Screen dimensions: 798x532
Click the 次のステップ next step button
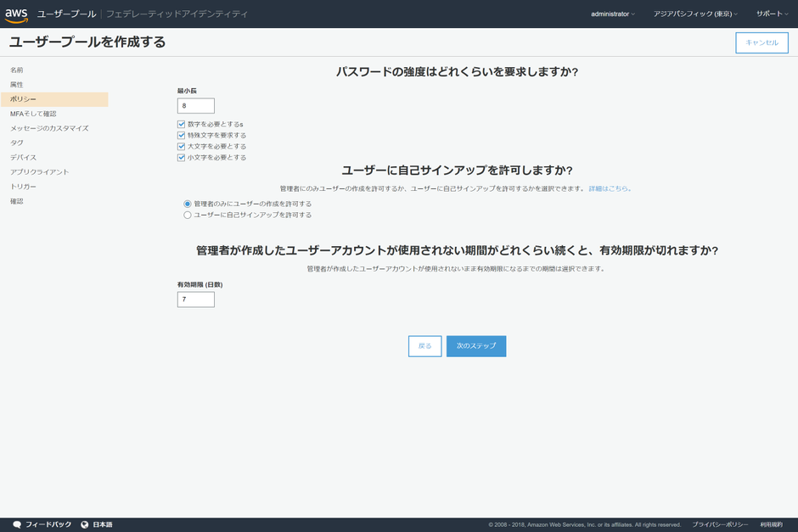tap(476, 346)
